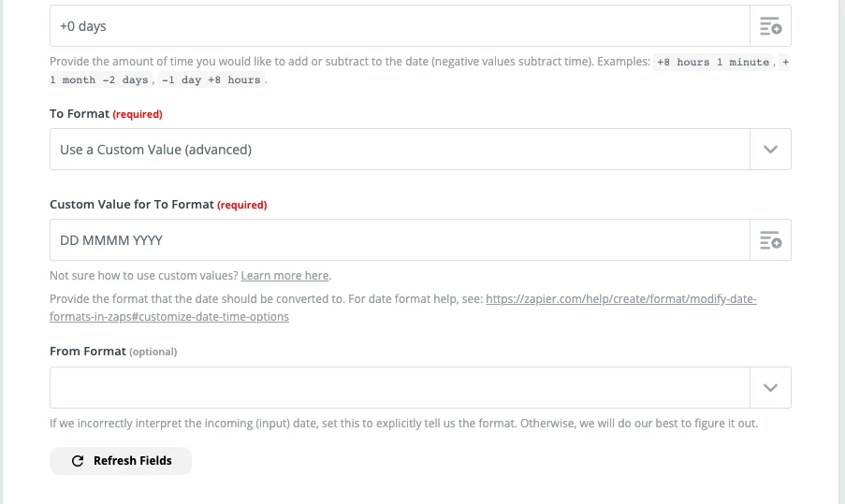Click 'Custom Value for To Format' label
The height and width of the screenshot is (504, 845).
(132, 205)
